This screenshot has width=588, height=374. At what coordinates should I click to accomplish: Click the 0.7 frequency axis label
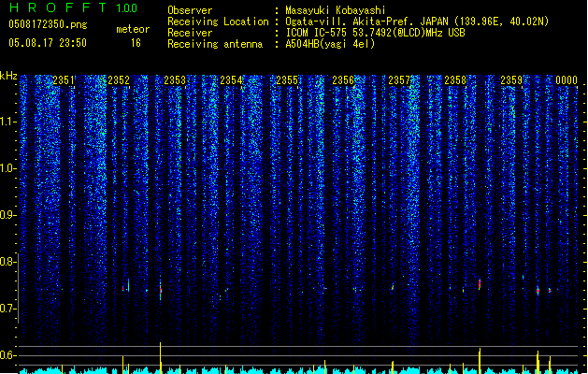point(7,309)
